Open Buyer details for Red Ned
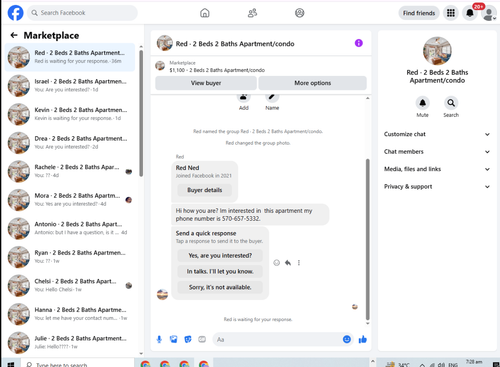500x367 pixels. coord(204,190)
